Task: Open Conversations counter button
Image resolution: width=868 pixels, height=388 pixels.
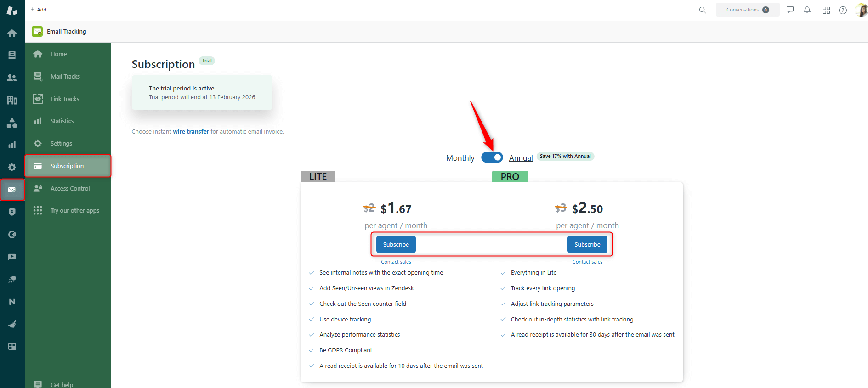Action: click(747, 10)
